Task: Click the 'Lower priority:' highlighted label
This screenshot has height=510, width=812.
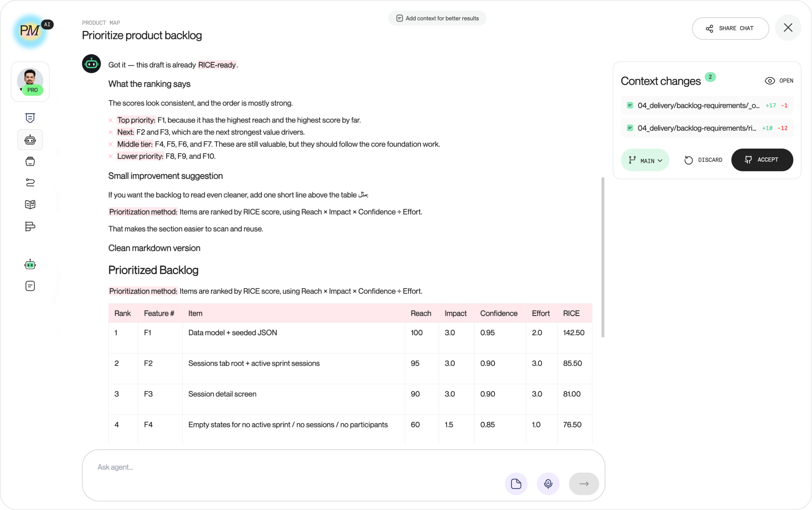Action: pyautogui.click(x=140, y=156)
